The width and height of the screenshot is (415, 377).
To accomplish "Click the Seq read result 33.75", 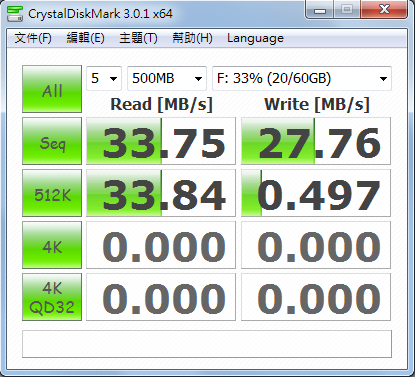I will tap(161, 141).
